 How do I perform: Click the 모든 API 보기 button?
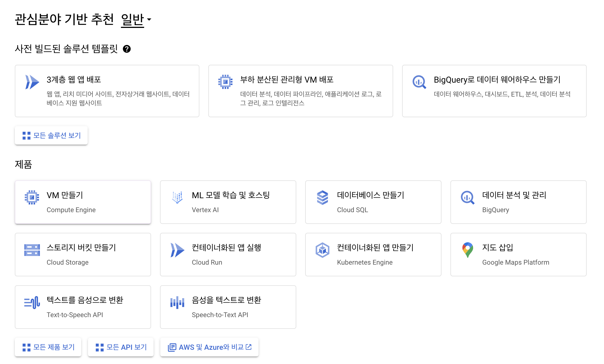point(121,347)
